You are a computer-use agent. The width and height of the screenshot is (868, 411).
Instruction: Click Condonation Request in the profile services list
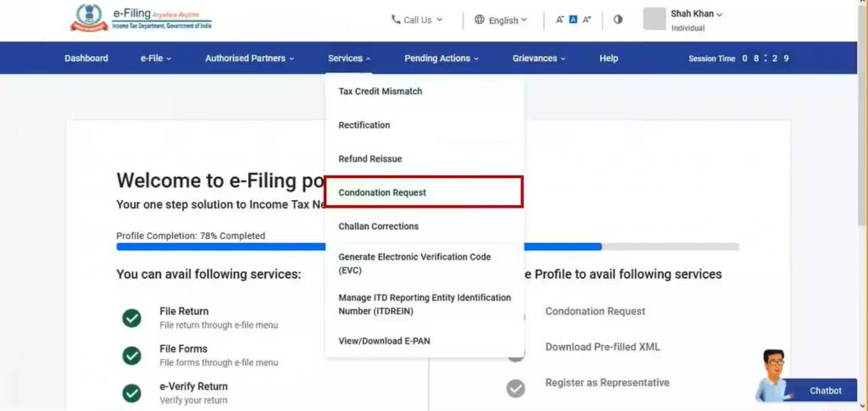595,312
